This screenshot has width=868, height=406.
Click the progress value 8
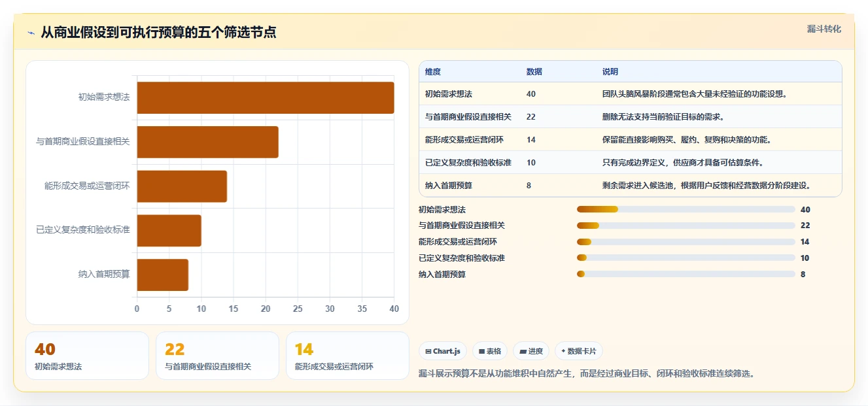pyautogui.click(x=803, y=275)
